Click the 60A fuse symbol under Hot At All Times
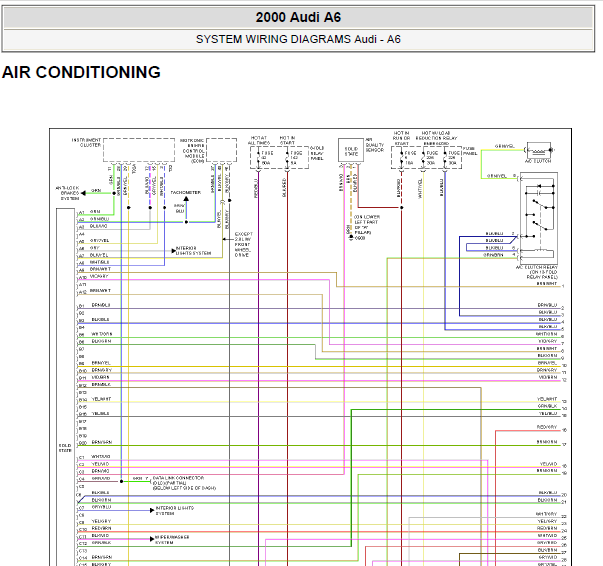The image size is (603, 566). point(258,158)
